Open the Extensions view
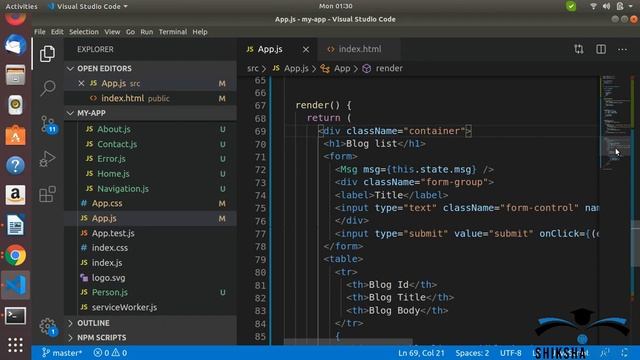The image size is (640, 360). pos(47,194)
